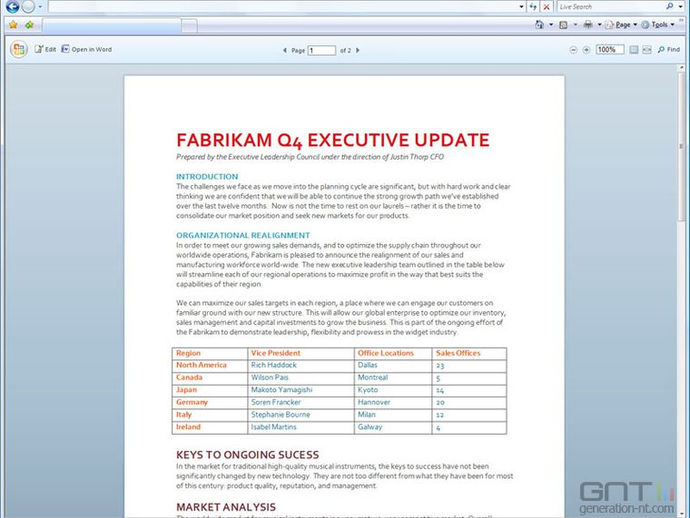This screenshot has width=690, height=518.
Task: Select the active browser tab
Action: [x=112, y=26]
